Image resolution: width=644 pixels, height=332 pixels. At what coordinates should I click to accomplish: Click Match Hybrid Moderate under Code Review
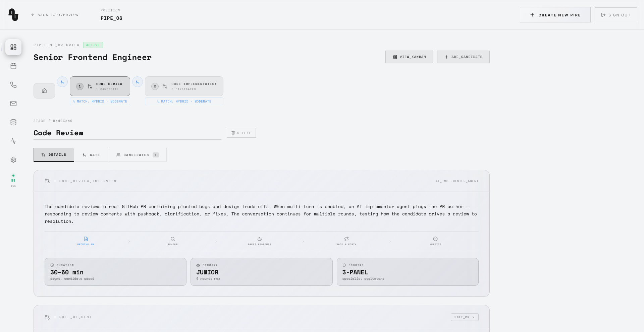[100, 102]
